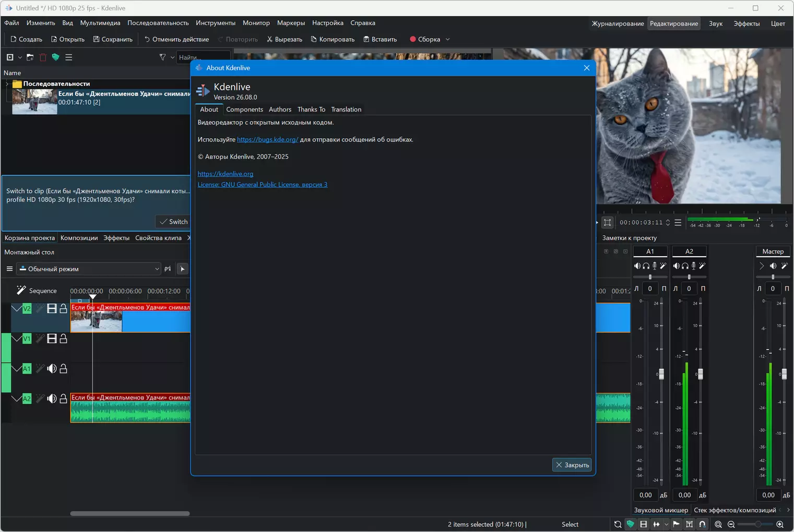Screen dimensions: 794x532
Task: Lock the V1 track
Action: point(63,339)
